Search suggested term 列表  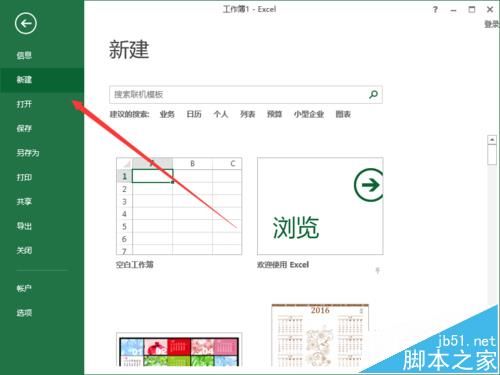pyautogui.click(x=248, y=114)
